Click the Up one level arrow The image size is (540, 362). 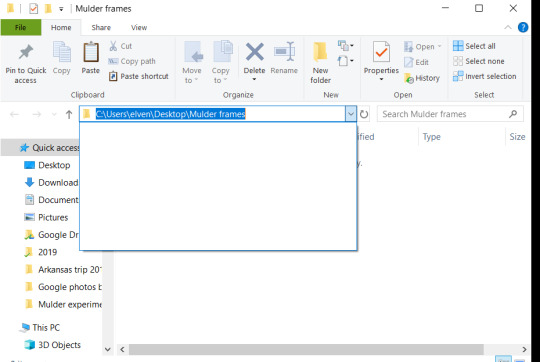click(69, 114)
